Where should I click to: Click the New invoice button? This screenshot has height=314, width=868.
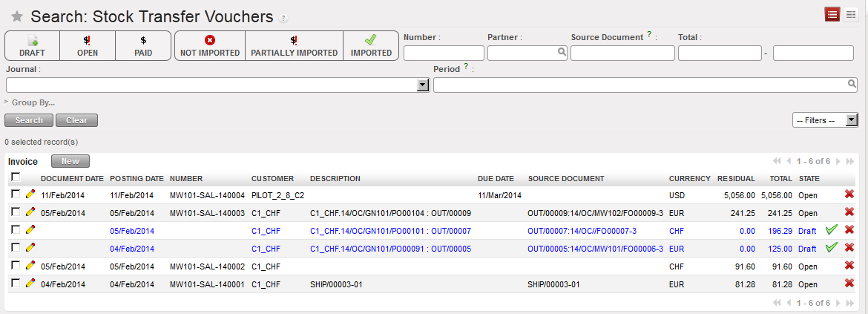70,161
